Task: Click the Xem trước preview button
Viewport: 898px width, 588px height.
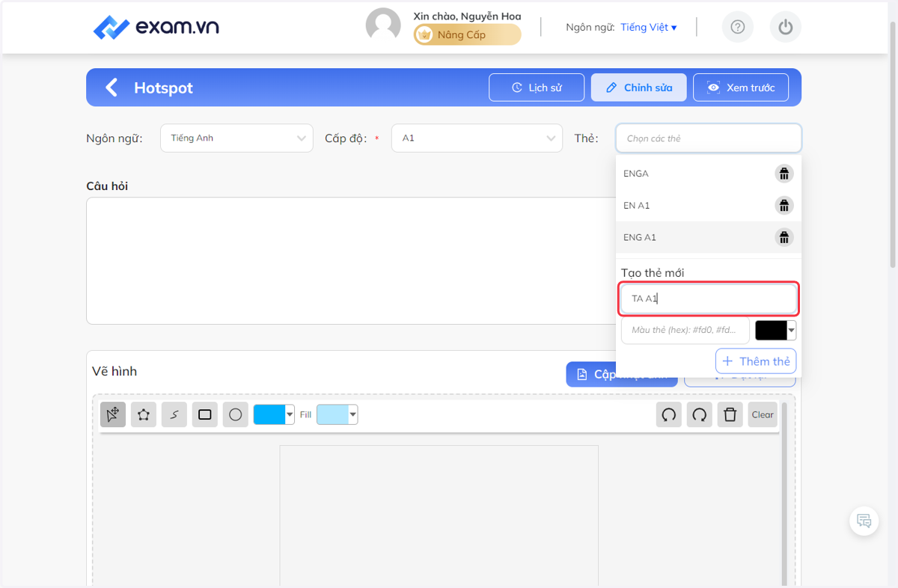Action: pyautogui.click(x=741, y=88)
